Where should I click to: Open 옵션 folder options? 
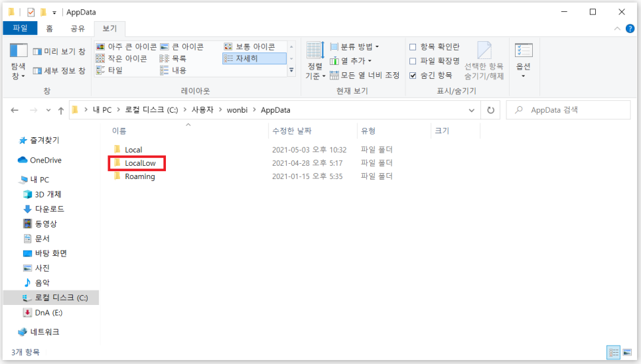pyautogui.click(x=524, y=60)
